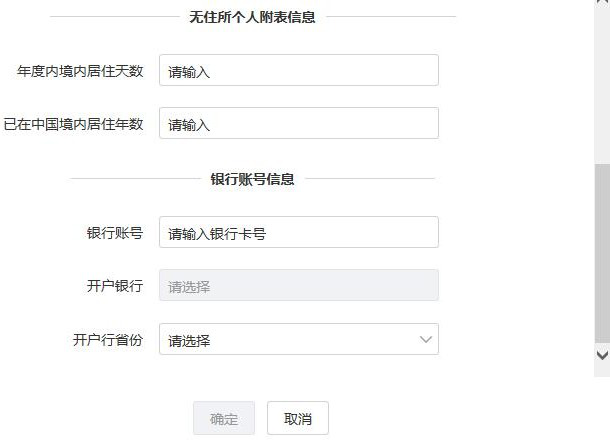Viewport: 610px width, 440px height.
Task: Click the chevron arrow in the 开户行省份 dropdown
Action: click(426, 339)
